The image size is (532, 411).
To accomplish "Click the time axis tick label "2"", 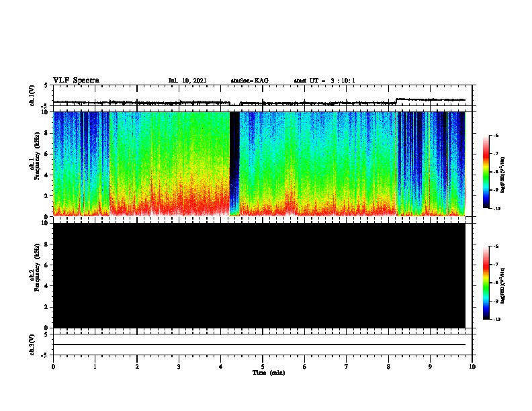I will [137, 367].
